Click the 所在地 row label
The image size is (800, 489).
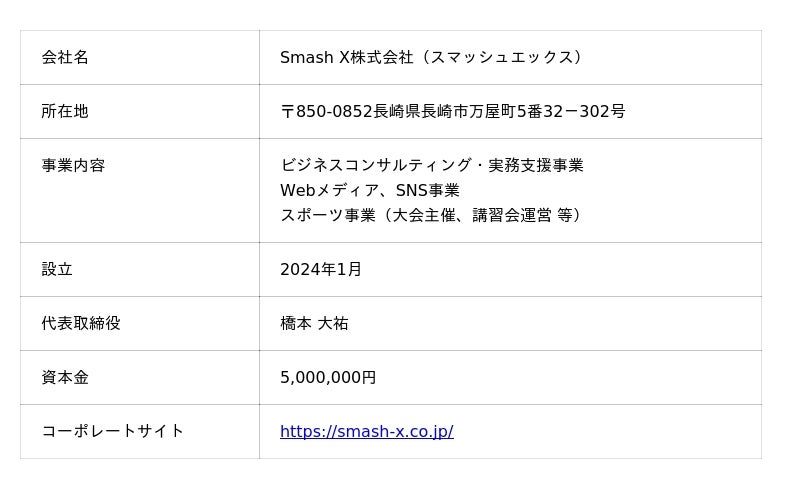point(65,112)
